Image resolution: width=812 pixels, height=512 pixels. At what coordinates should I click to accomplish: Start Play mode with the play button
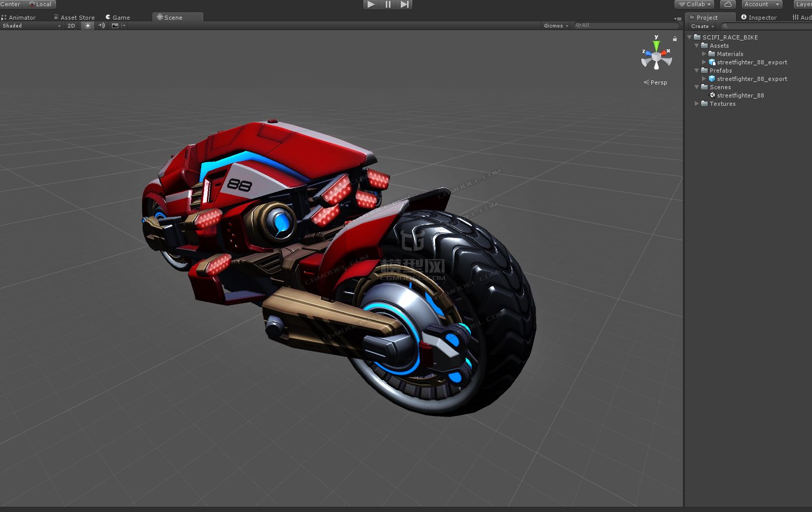[371, 4]
